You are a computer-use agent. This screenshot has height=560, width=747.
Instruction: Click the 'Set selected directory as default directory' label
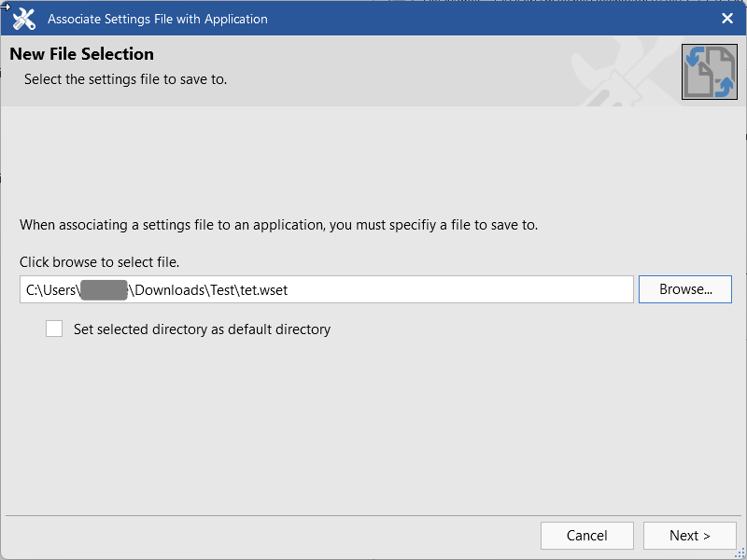(202, 329)
